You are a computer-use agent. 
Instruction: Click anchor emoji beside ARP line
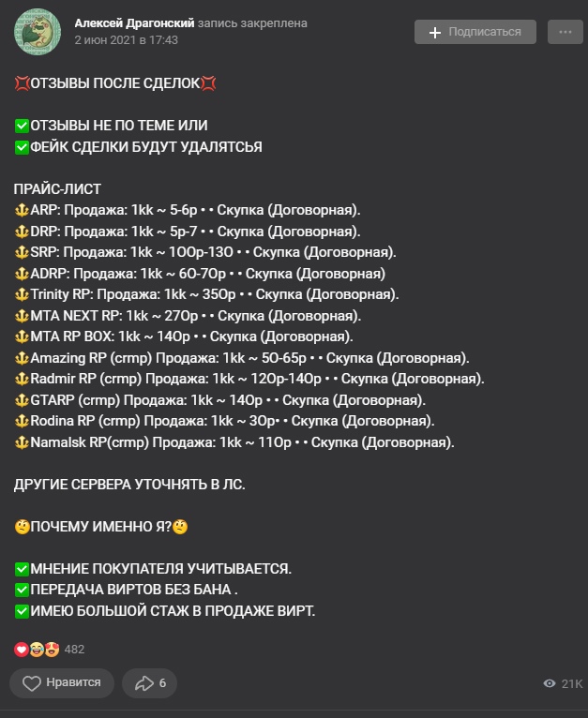tap(22, 210)
